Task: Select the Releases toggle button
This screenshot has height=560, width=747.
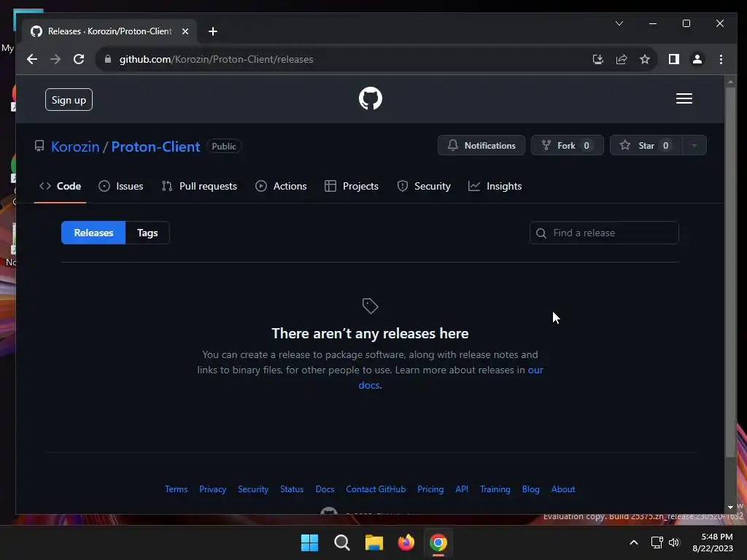Action: click(x=93, y=233)
